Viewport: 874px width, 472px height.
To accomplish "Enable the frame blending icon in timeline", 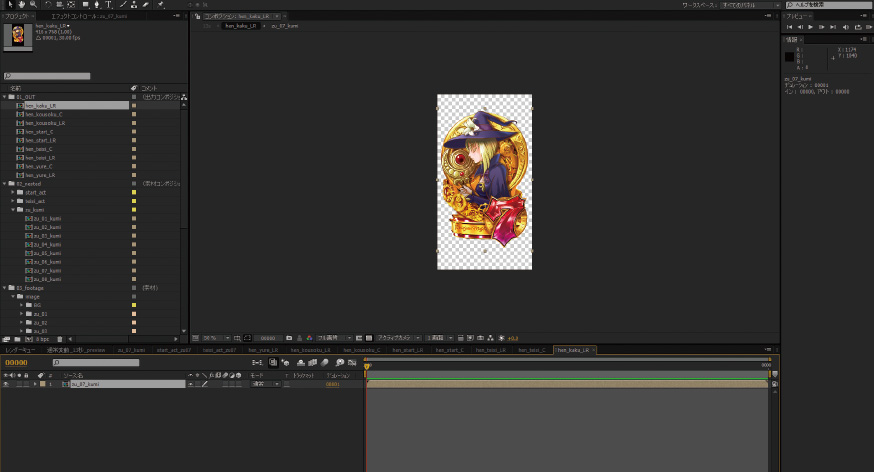I will pyautogui.click(x=312, y=362).
